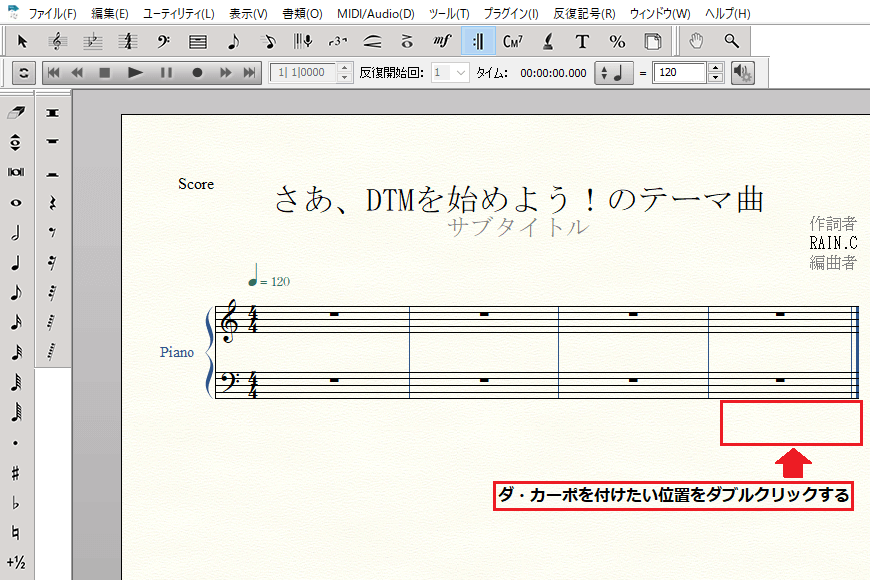This screenshot has width=870, height=580.
Task: Open the ファイル(F) menu
Action: tap(51, 14)
